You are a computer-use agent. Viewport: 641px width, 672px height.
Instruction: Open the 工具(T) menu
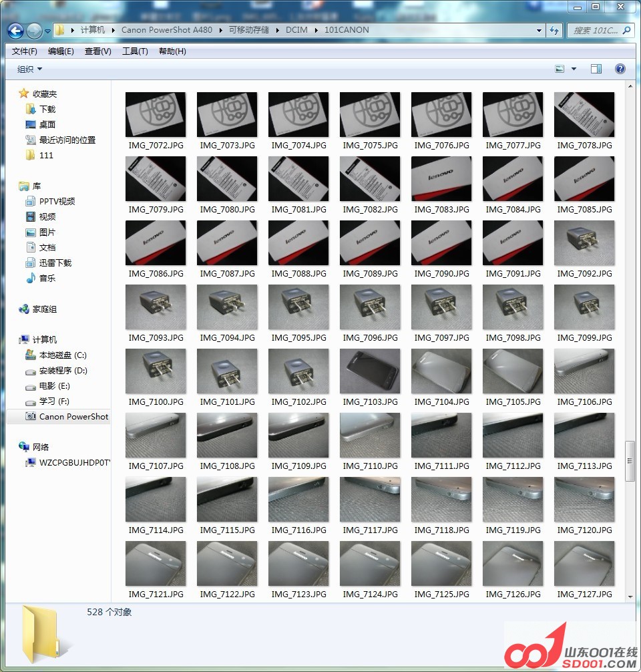[x=135, y=51]
